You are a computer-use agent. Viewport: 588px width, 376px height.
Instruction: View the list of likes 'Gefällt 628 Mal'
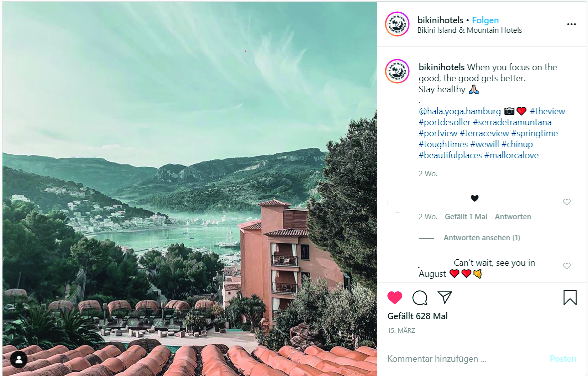(x=417, y=316)
